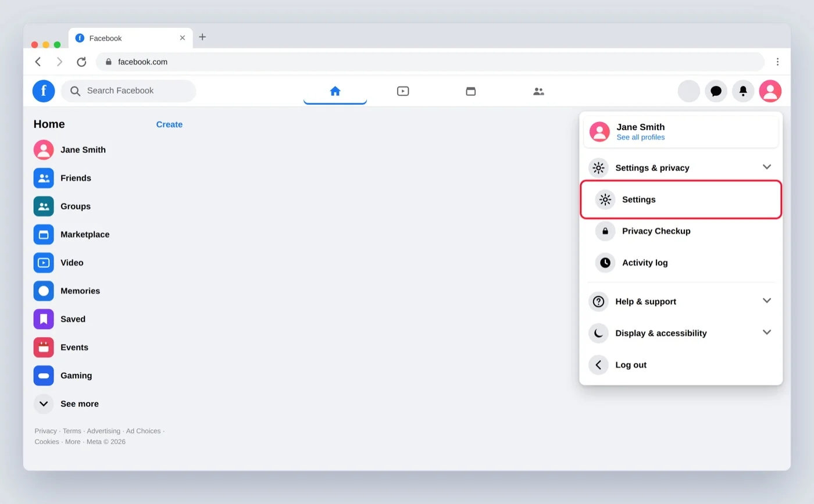This screenshot has width=814, height=504.
Task: Click the Settings & privacy gear icon
Action: [598, 168]
